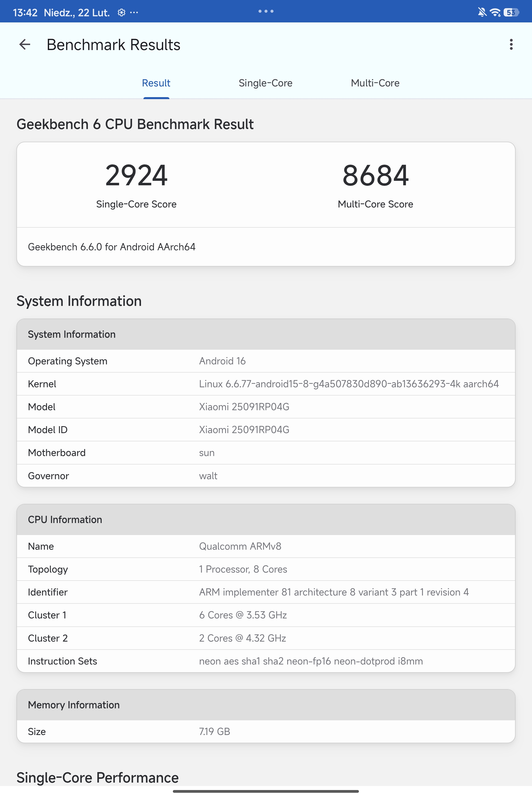Image resolution: width=532 pixels, height=797 pixels.
Task: Switch to the Single-Core tab
Action: tap(265, 83)
